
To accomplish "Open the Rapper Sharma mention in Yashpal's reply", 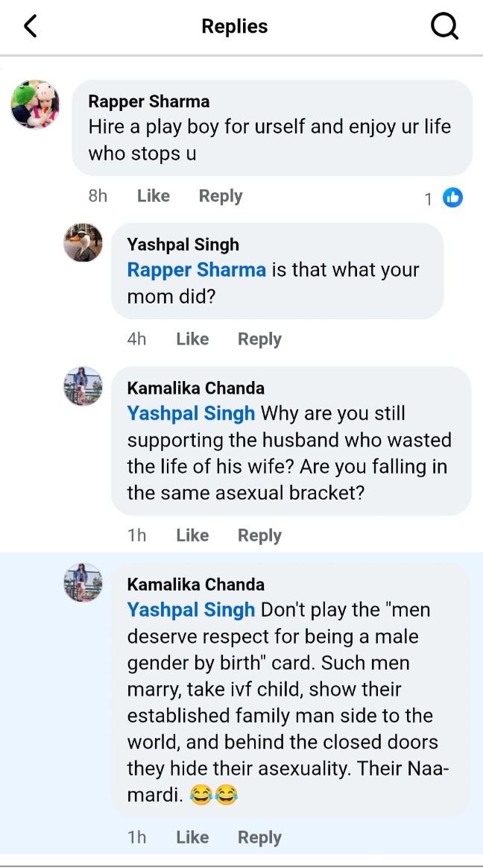I will point(196,270).
